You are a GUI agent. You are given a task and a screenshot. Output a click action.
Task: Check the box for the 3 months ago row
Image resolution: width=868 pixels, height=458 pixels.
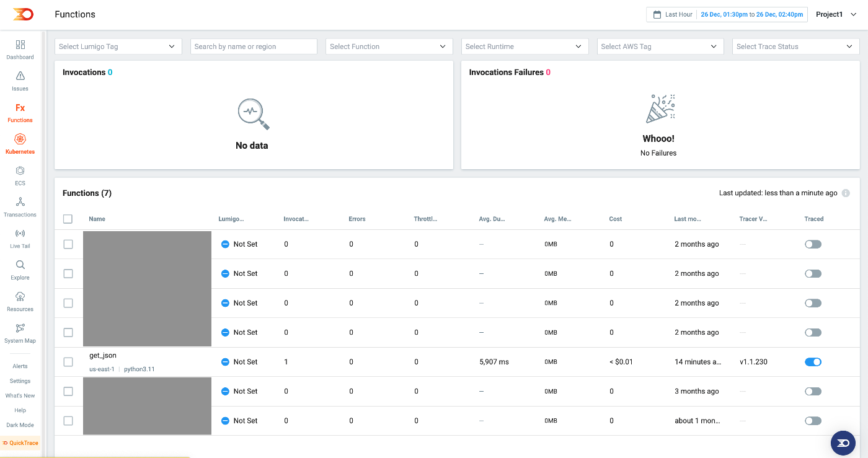coord(68,391)
